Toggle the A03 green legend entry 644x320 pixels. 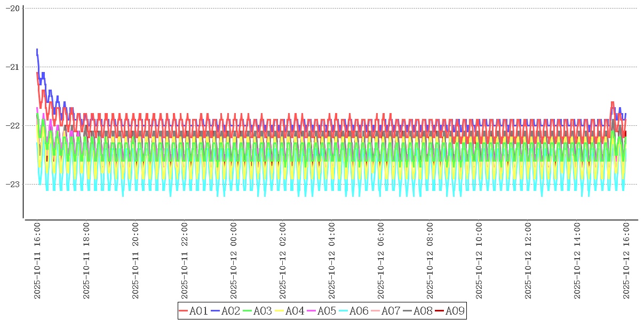point(258,311)
